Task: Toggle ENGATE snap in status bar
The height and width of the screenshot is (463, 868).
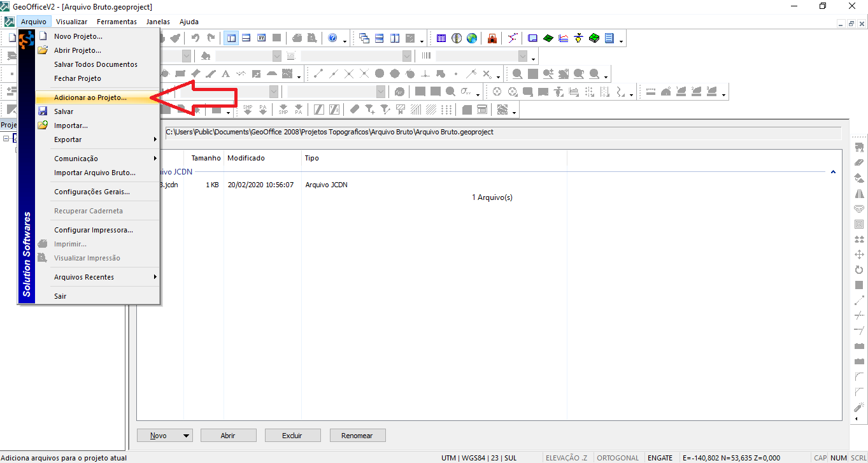Action: (x=660, y=458)
